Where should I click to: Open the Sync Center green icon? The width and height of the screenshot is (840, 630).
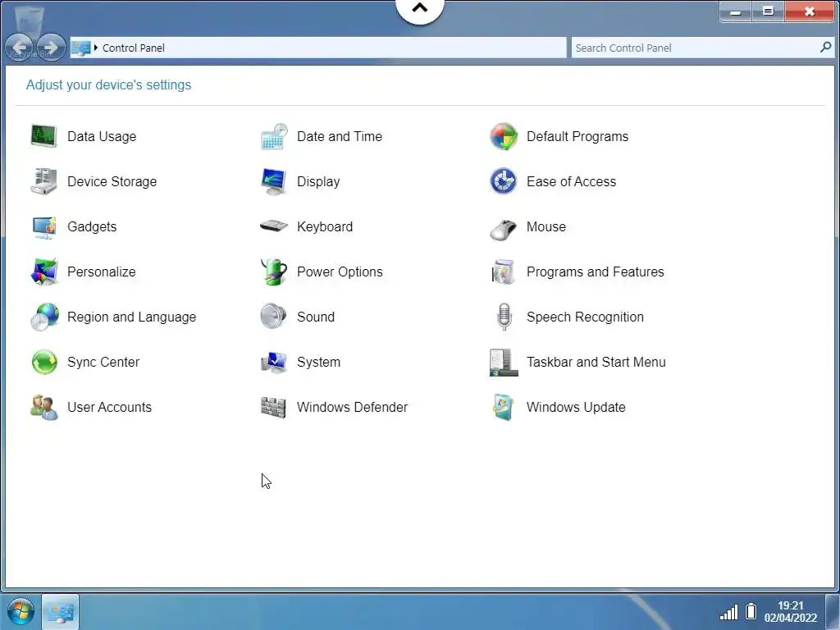[44, 362]
